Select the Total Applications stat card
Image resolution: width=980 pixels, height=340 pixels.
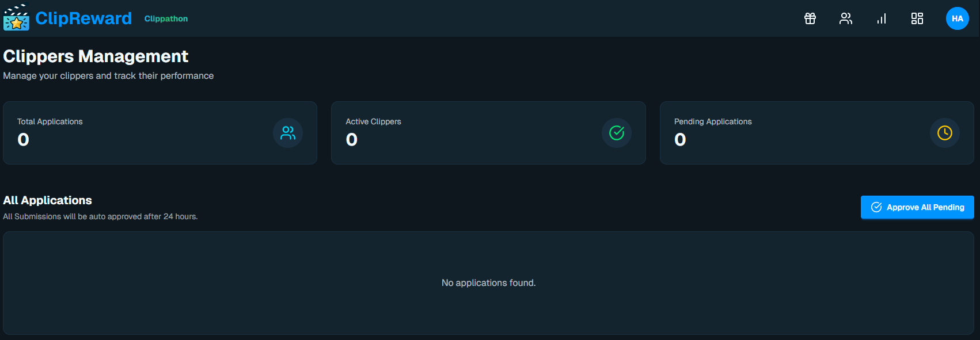click(x=144, y=133)
